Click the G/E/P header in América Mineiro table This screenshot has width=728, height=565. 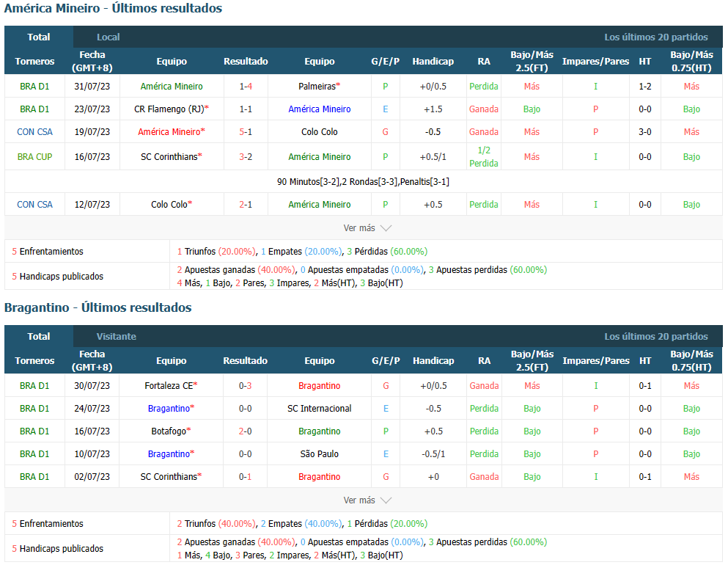coord(385,61)
